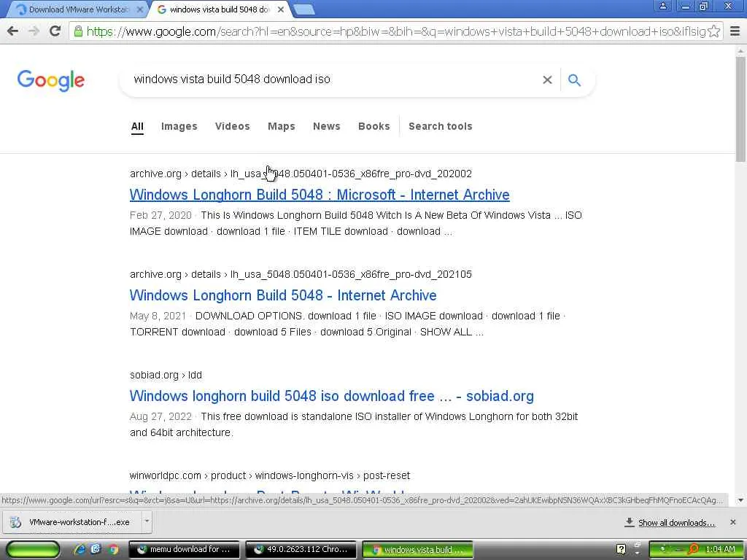Open Search tools options
The width and height of the screenshot is (747, 560).
[441, 127]
